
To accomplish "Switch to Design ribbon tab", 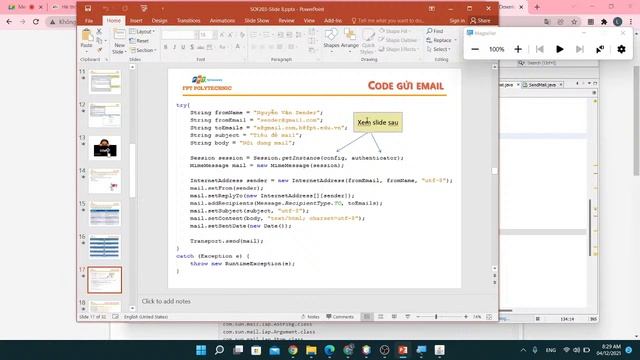I will click(x=160, y=20).
